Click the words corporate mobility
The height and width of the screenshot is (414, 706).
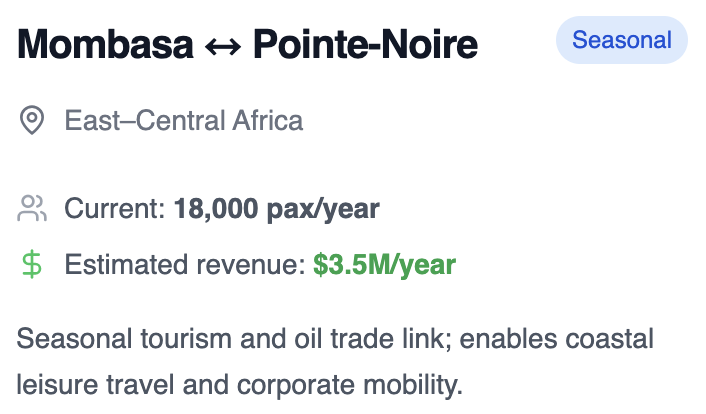click(349, 385)
